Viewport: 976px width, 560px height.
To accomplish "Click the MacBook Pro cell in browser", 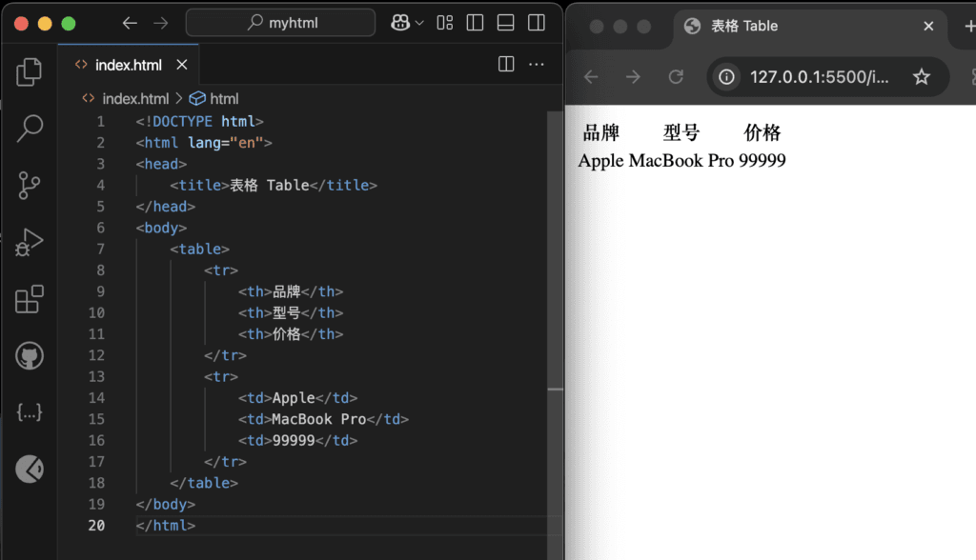I will click(x=681, y=161).
